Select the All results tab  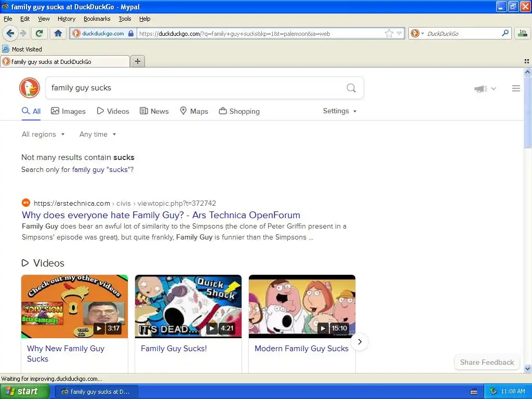[31, 111]
